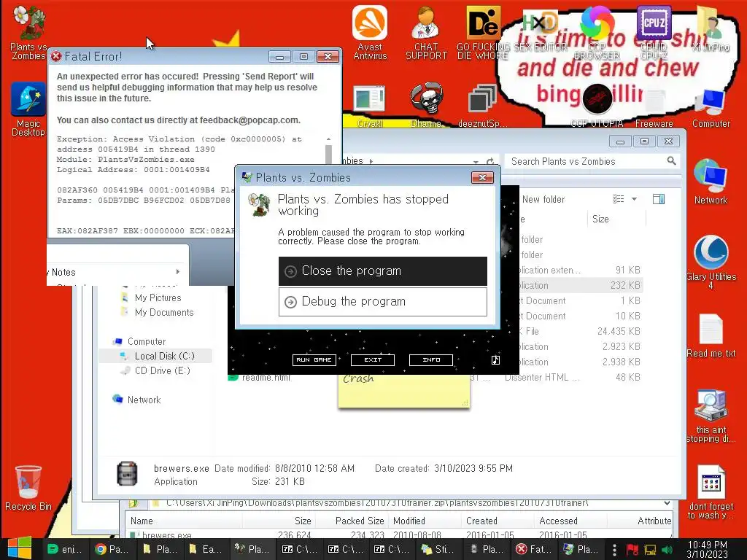The image size is (747, 560).
Task: Expand the Notes submenu arrow
Action: tap(178, 272)
